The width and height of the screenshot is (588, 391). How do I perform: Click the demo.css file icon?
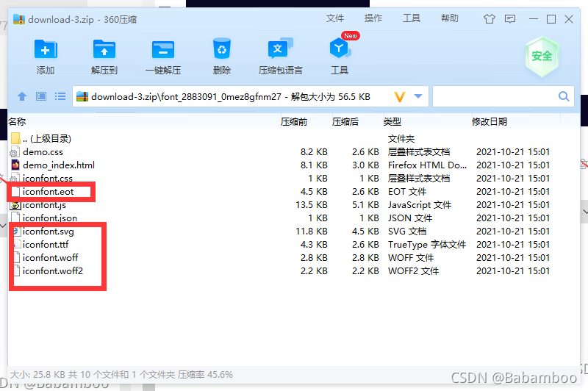tap(15, 152)
